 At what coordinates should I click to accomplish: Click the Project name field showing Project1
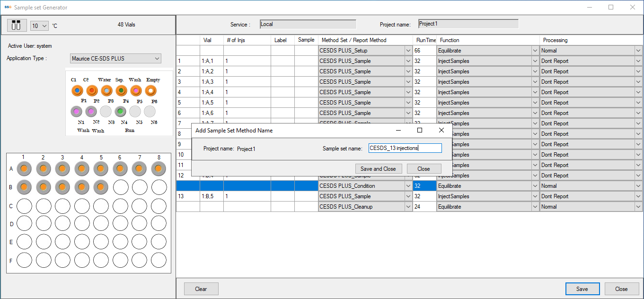[468, 24]
